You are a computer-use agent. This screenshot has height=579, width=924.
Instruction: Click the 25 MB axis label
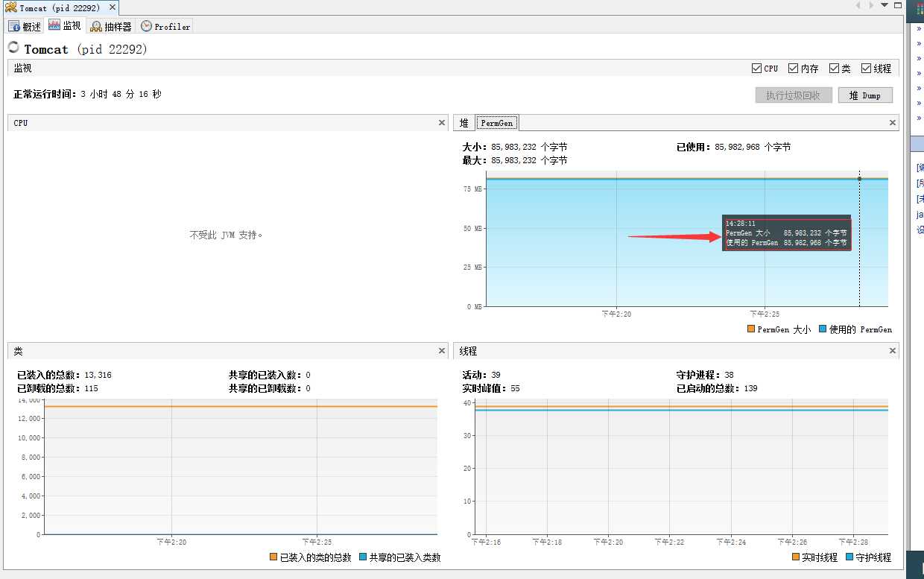click(x=473, y=268)
